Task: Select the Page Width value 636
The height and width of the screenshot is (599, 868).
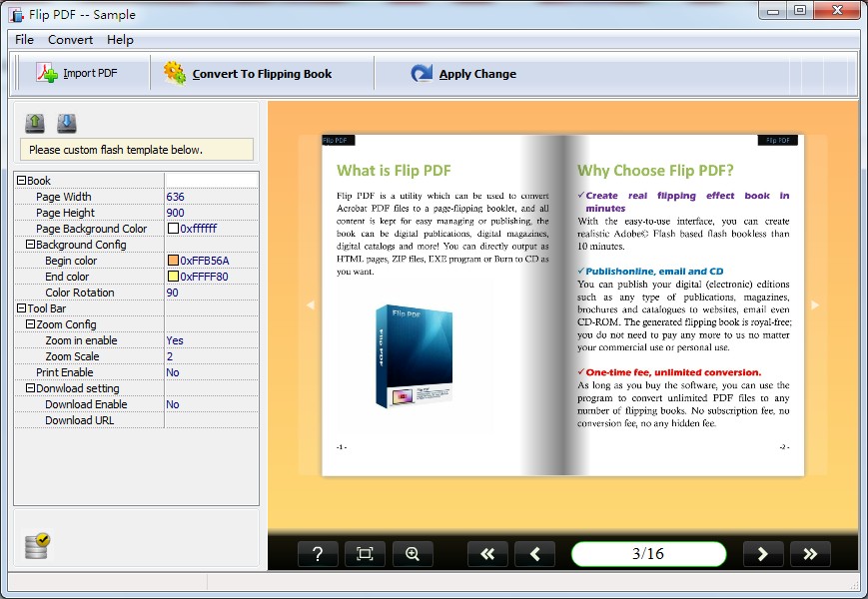Action: tap(175, 197)
